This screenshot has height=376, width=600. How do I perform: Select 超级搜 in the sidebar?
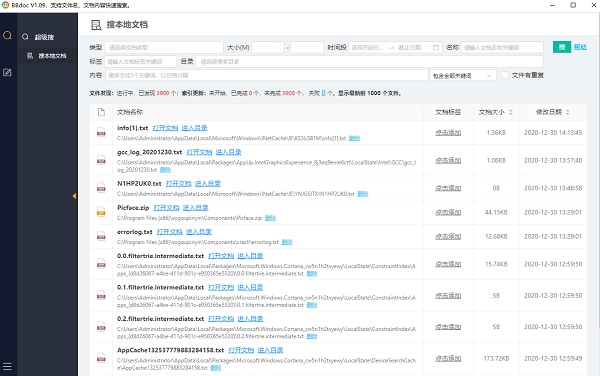coord(44,37)
